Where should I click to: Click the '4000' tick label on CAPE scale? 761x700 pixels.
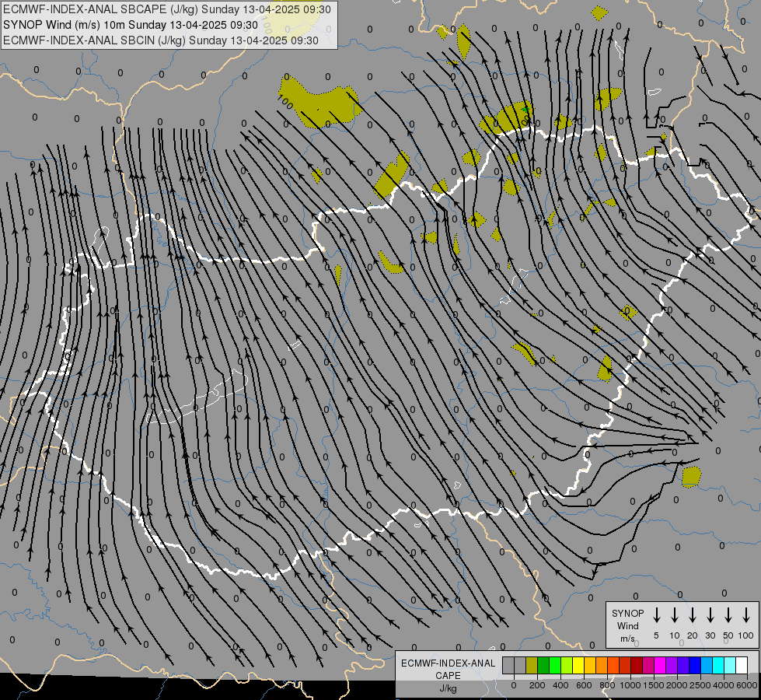724,685
